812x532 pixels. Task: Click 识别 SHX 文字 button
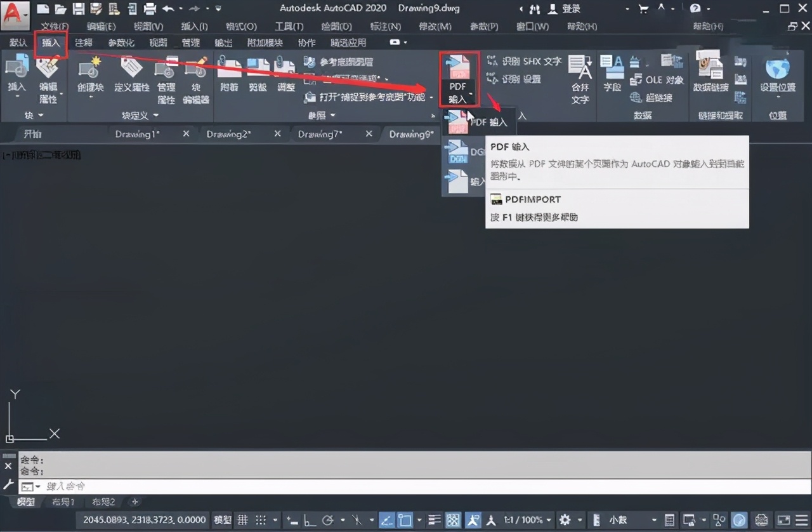(x=524, y=62)
